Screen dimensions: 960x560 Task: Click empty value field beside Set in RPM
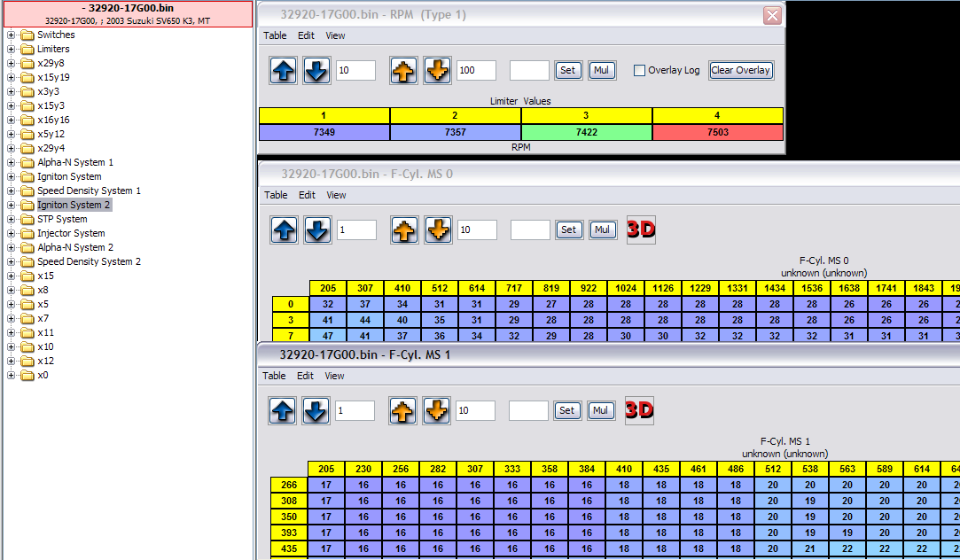coord(529,71)
